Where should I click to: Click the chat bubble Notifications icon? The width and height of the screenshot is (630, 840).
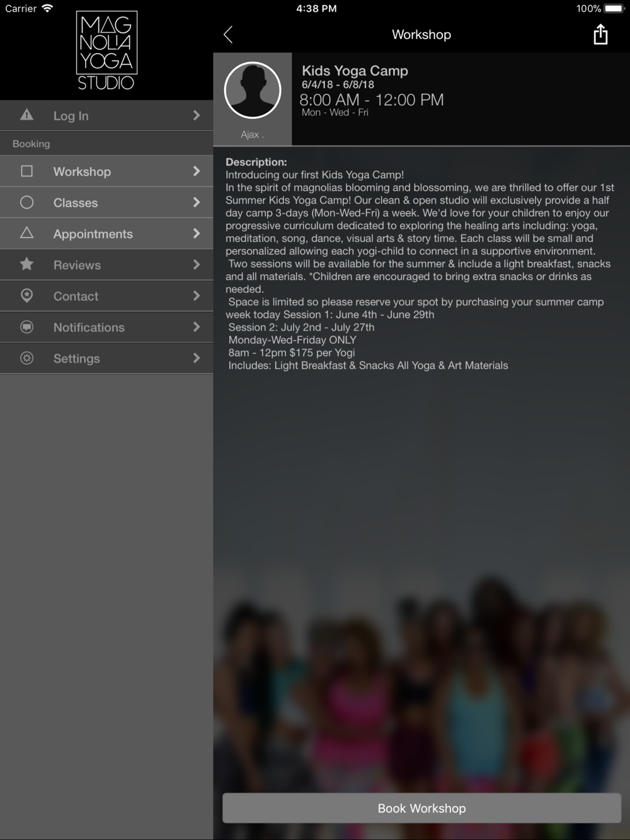[x=26, y=327]
